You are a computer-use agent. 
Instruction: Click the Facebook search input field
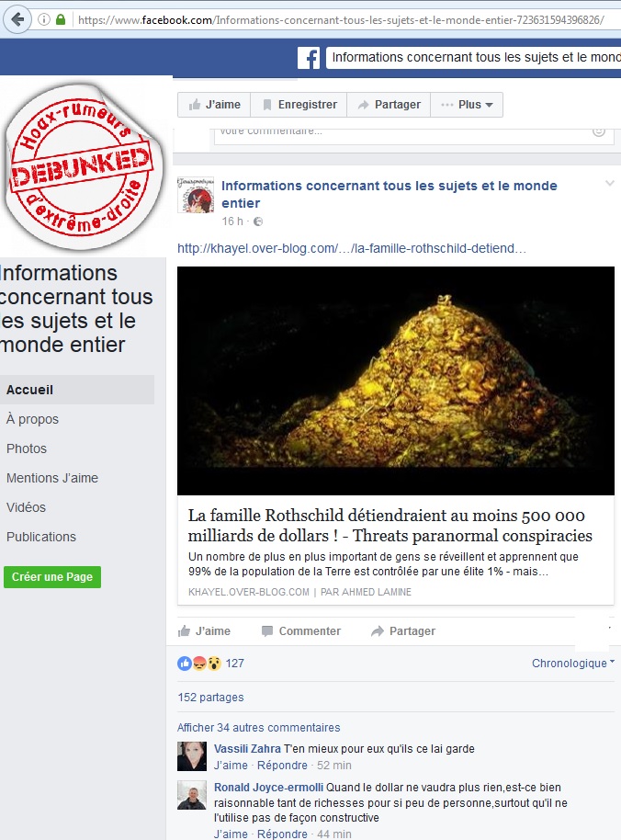(x=474, y=58)
